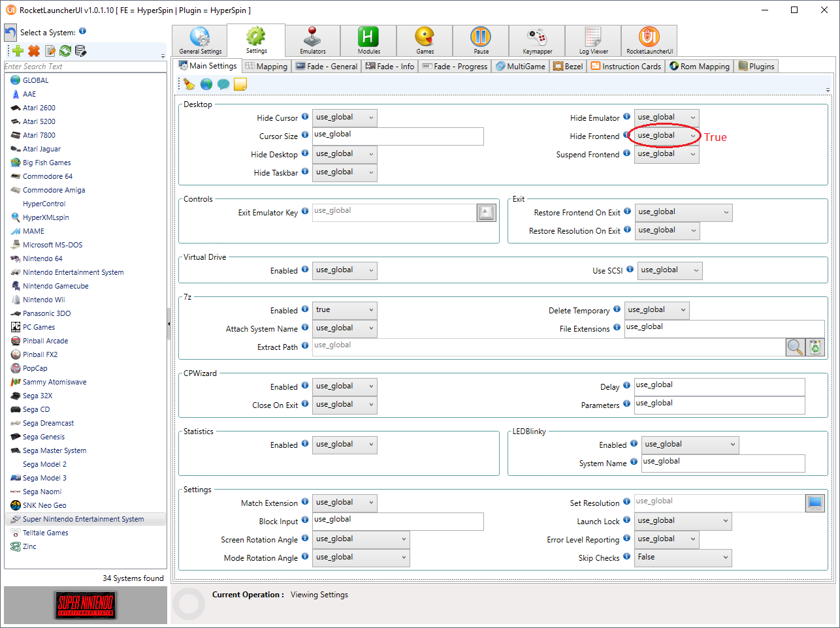Click the broom clear-settings icon

pos(189,84)
